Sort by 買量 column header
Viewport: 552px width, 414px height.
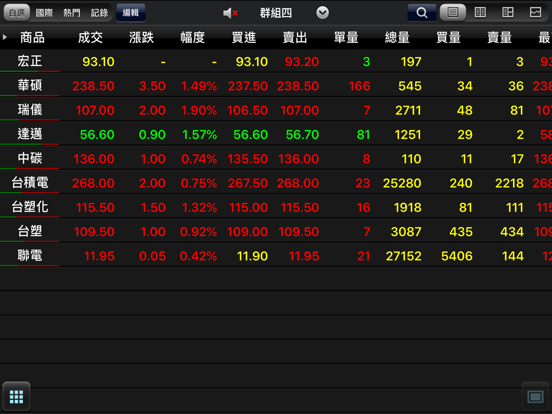tap(448, 37)
